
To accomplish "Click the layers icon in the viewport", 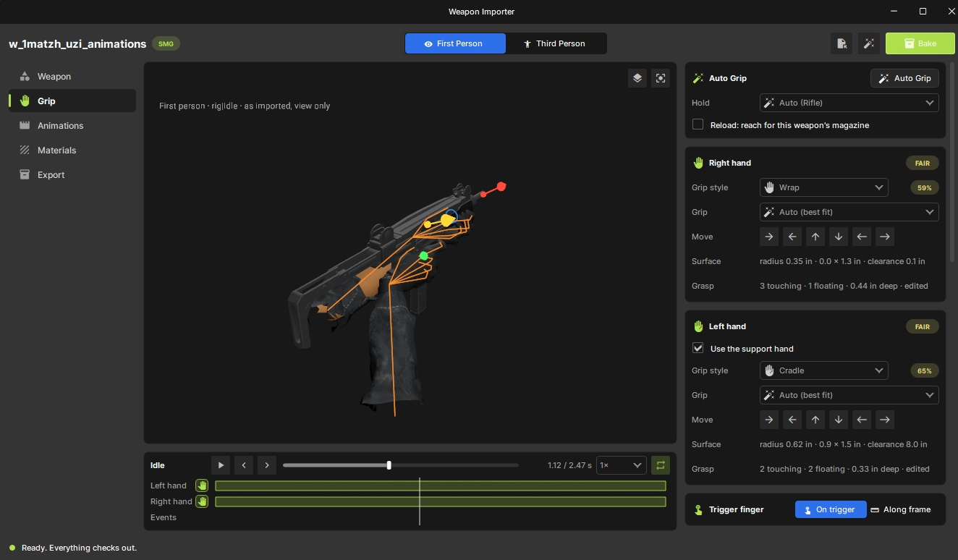I will coord(637,78).
